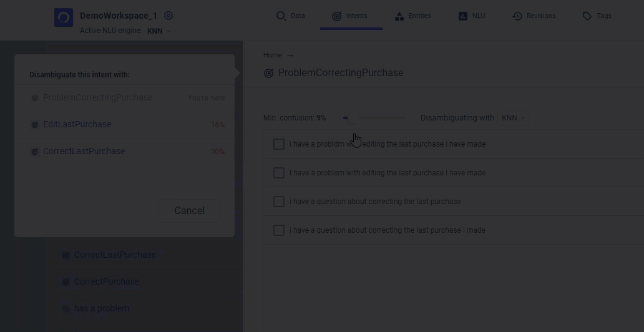Switch to the Tags tab
The height and width of the screenshot is (332, 644).
(x=597, y=16)
